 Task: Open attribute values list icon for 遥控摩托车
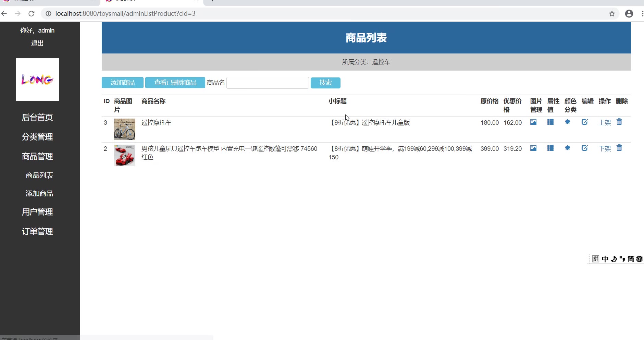coord(550,122)
